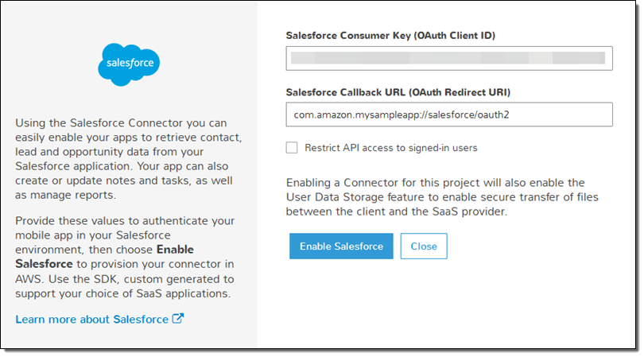Open the Learn more about Salesforce link
The width and height of the screenshot is (644, 357).
(91, 319)
